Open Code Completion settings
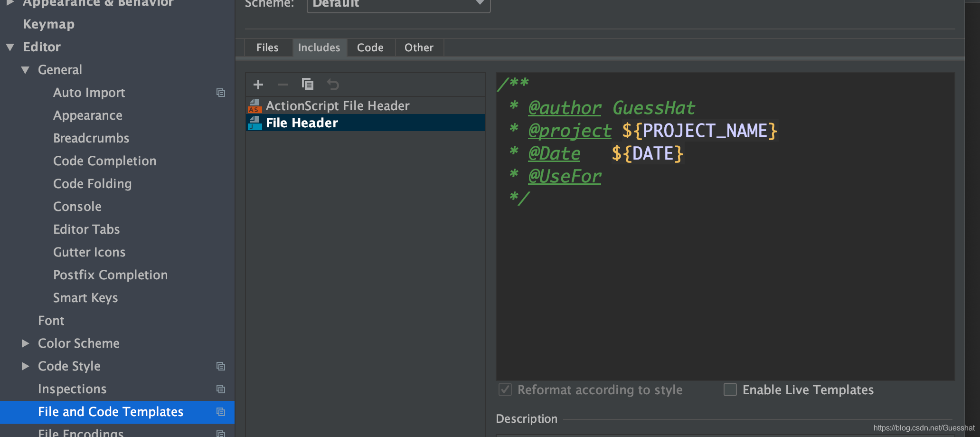Screen dimensions: 980x437 [x=104, y=161]
